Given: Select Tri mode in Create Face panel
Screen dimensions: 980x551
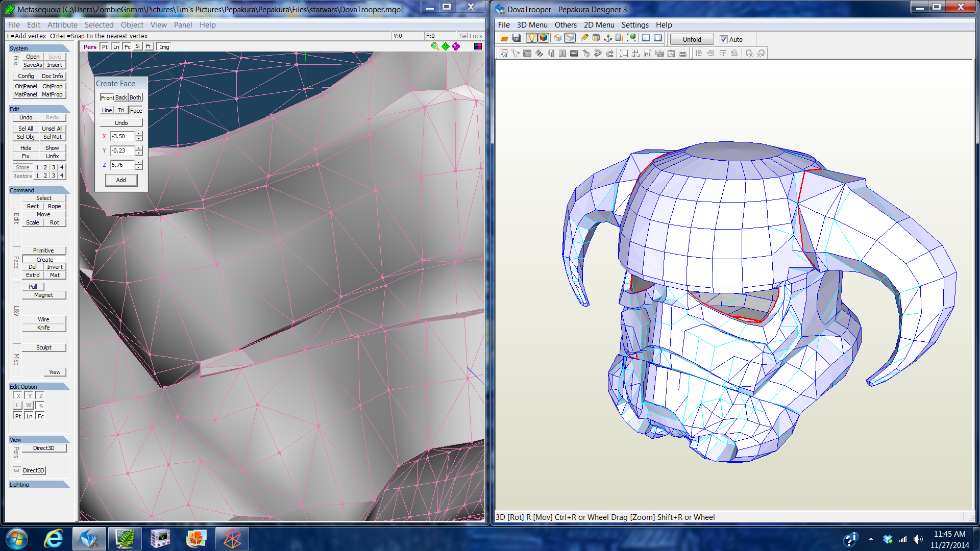Looking at the screenshot, I should click(x=121, y=110).
